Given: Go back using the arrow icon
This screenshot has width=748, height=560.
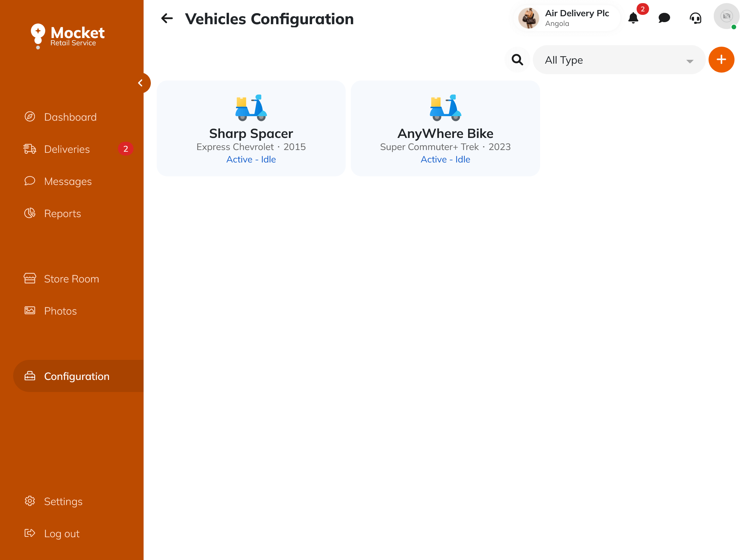Looking at the screenshot, I should (167, 18).
